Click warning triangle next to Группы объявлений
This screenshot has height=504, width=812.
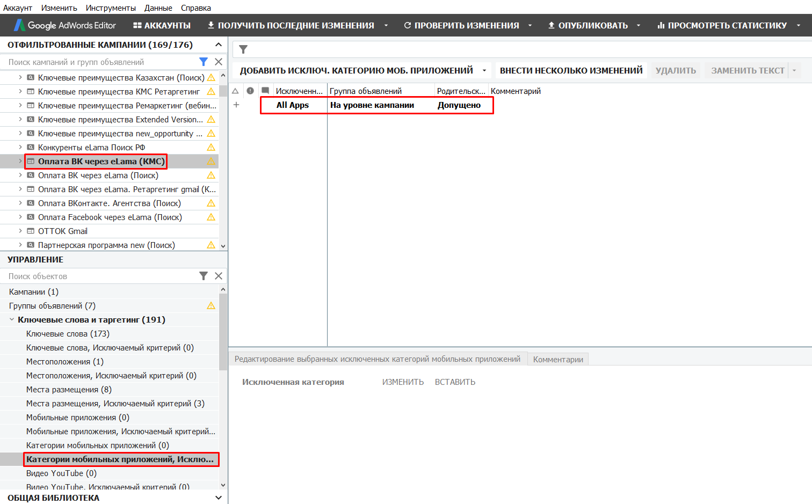coord(211,306)
